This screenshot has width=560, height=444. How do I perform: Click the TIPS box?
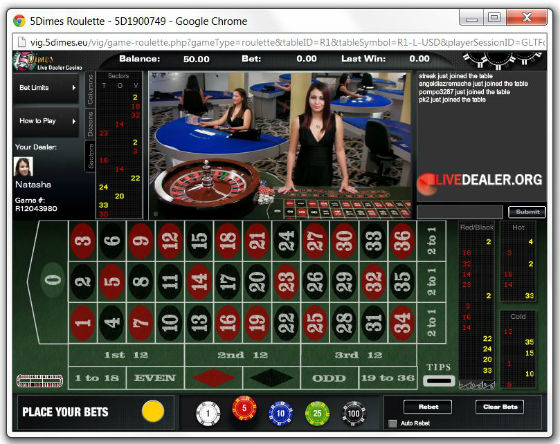pos(439,381)
